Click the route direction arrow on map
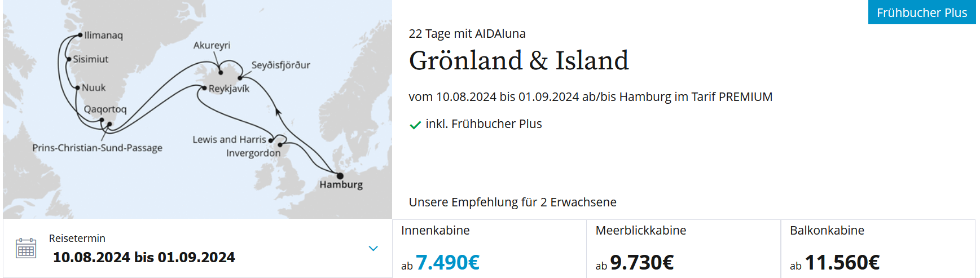This screenshot has height=278, width=980. tap(278, 111)
